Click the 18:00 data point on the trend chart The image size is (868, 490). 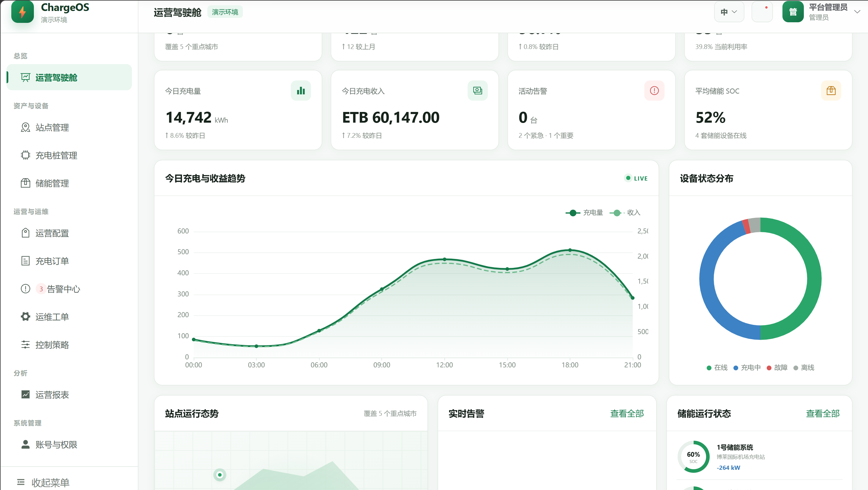coord(570,250)
